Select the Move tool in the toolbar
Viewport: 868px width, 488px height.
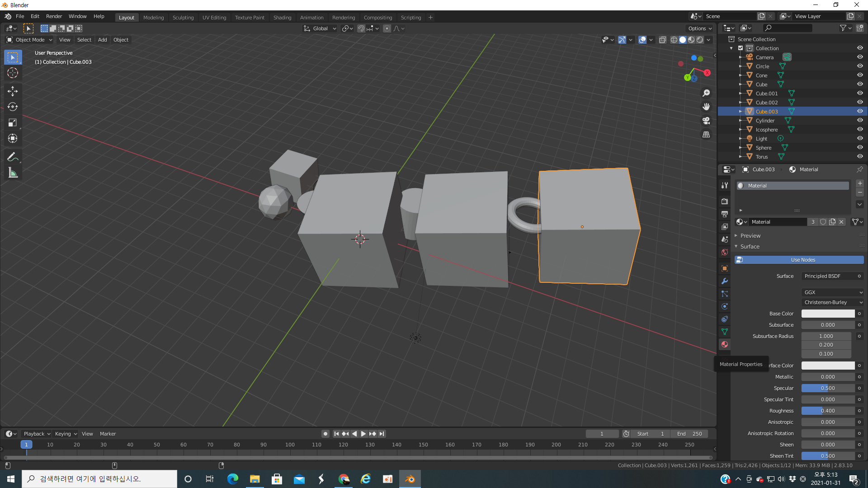pyautogui.click(x=13, y=91)
